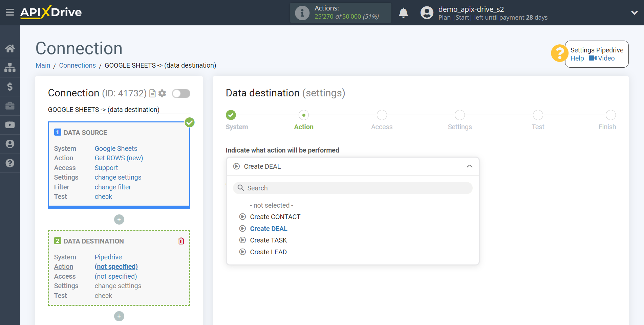Screen dimensions: 644x325
Task: Go to the Main breadcrumb
Action: pyautogui.click(x=43, y=65)
